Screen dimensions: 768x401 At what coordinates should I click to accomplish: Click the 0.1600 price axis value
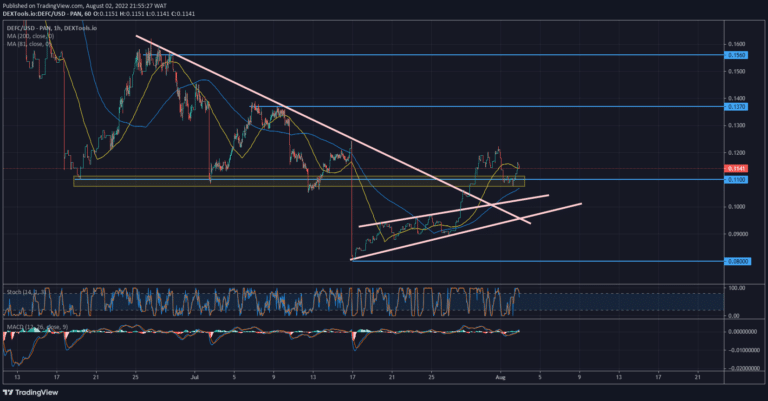point(737,44)
